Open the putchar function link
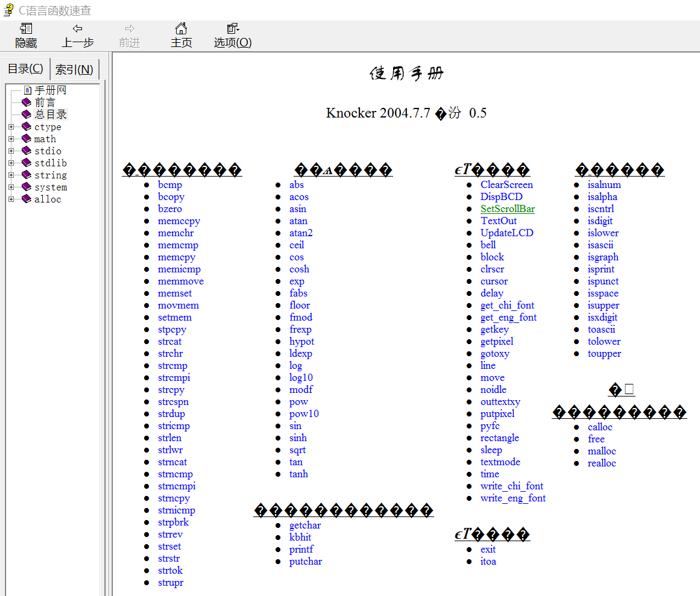The image size is (700, 596). [x=305, y=561]
